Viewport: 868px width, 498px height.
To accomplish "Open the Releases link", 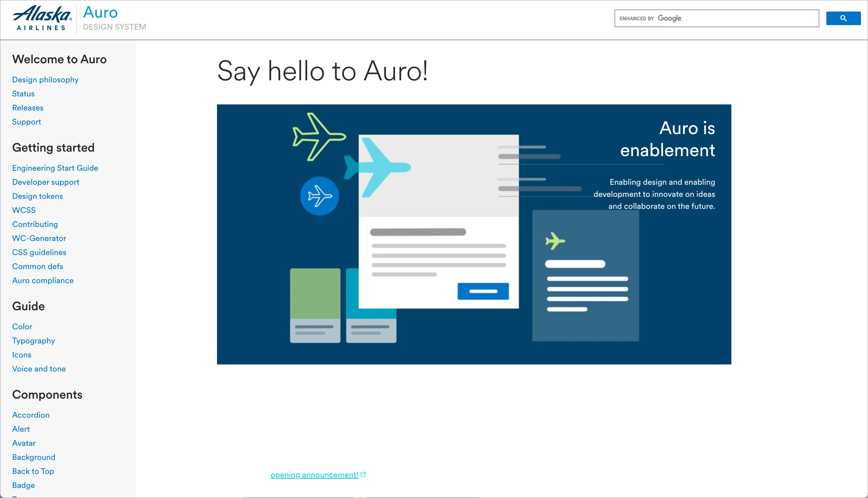I will [x=28, y=108].
